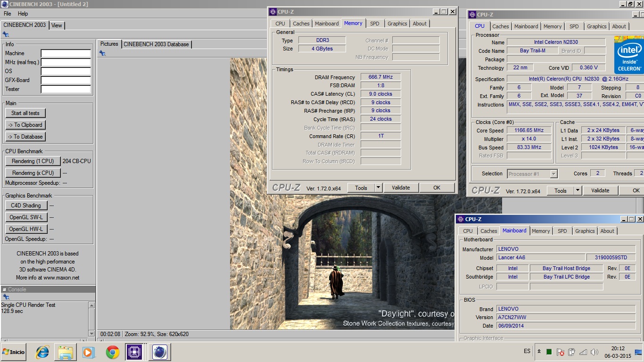Run Rendering (x CPU) benchmark
Screen dimensions: 644x362
33,173
